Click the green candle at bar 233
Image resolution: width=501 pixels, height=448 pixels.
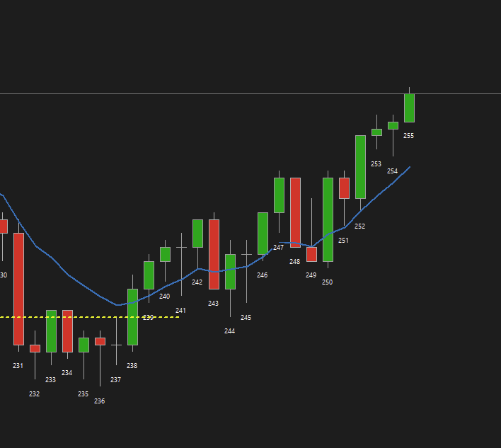pyautogui.click(x=51, y=331)
